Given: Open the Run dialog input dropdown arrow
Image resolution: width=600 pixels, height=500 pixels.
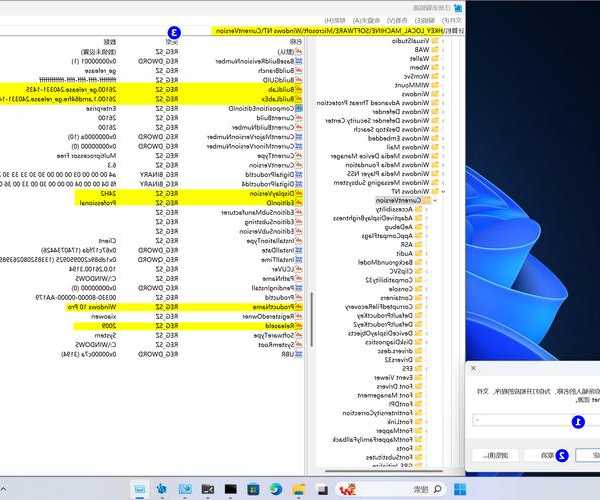Looking at the screenshot, I should (x=478, y=421).
